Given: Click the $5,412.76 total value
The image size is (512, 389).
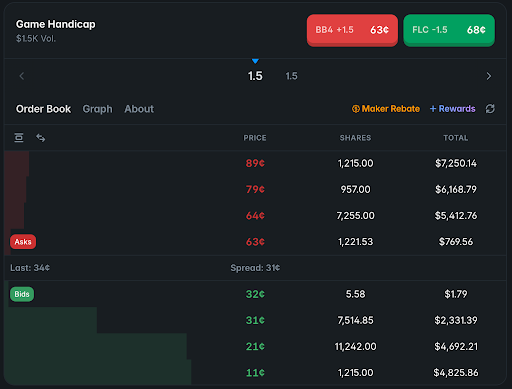Looking at the screenshot, I should [456, 216].
